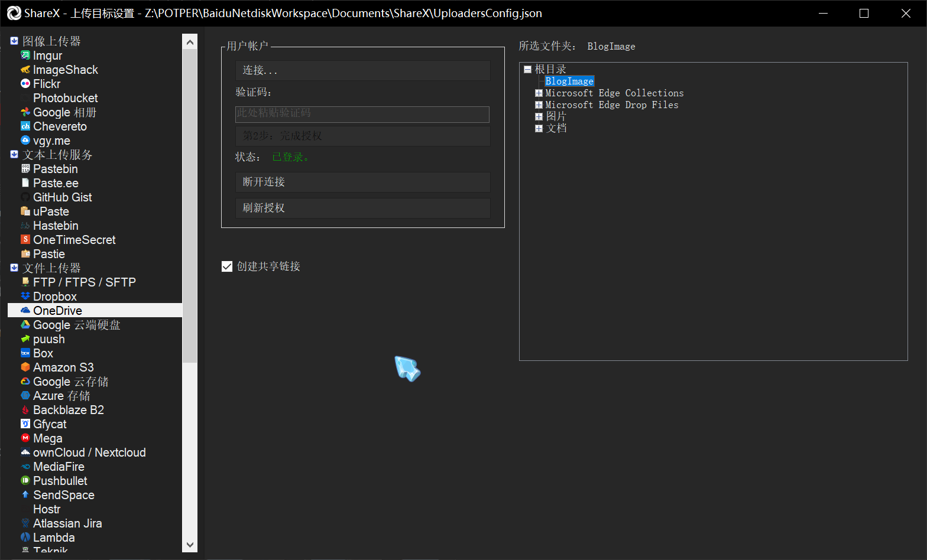Click the Pushbullet icon
The image size is (927, 560).
pos(25,481)
